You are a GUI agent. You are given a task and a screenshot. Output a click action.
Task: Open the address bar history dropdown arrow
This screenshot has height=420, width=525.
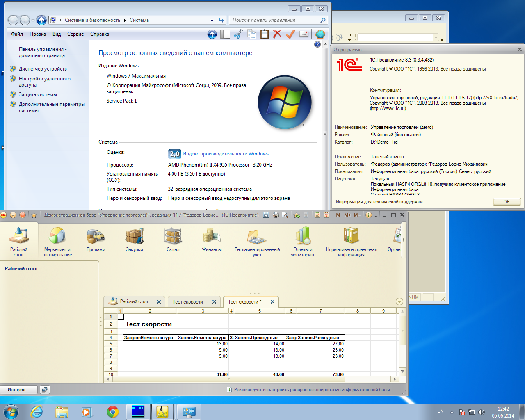tap(212, 20)
